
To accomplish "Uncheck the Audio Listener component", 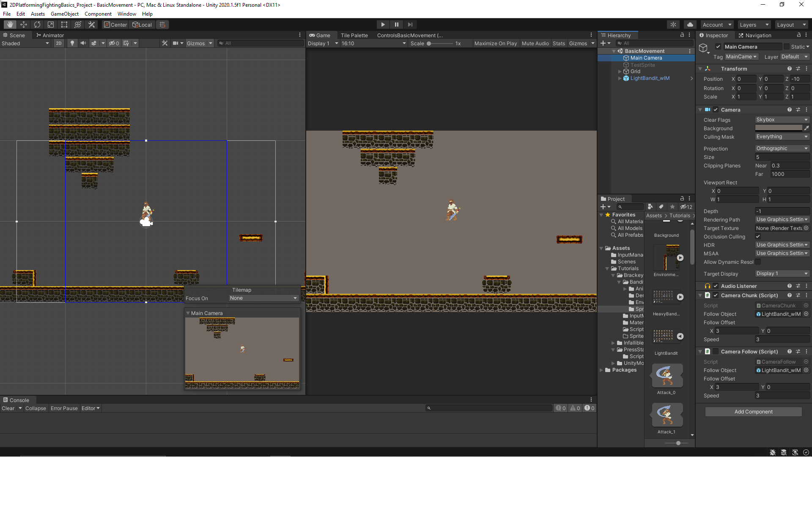I will point(716,286).
